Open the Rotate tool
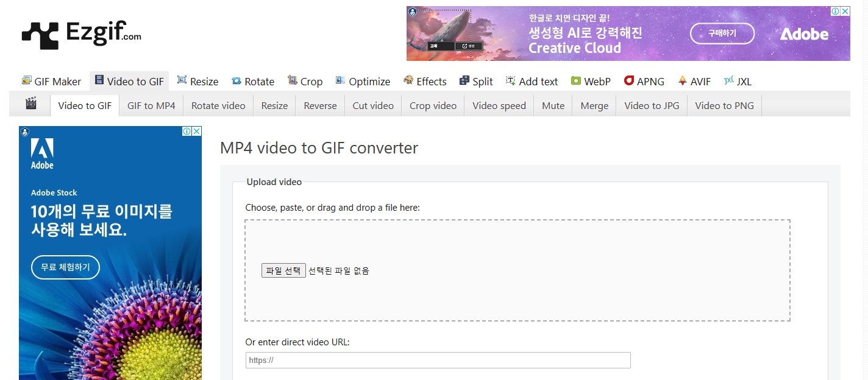The width and height of the screenshot is (868, 380). 253,81
